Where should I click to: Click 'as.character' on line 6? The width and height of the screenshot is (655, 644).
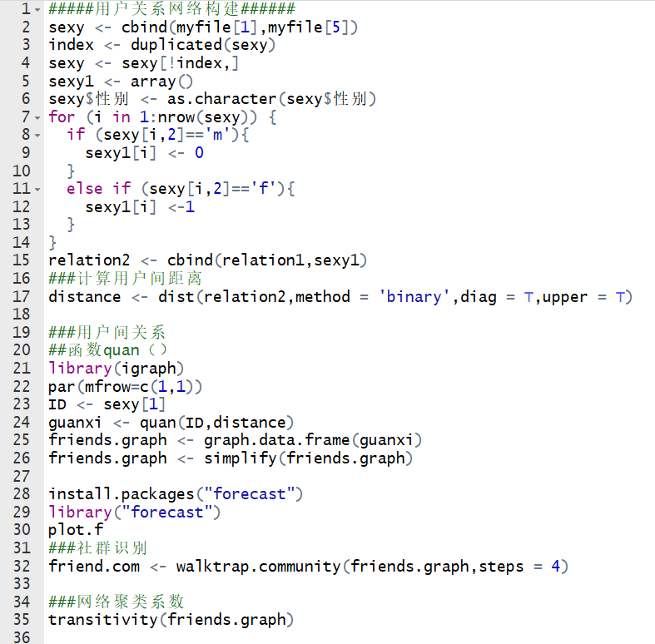pyautogui.click(x=222, y=99)
